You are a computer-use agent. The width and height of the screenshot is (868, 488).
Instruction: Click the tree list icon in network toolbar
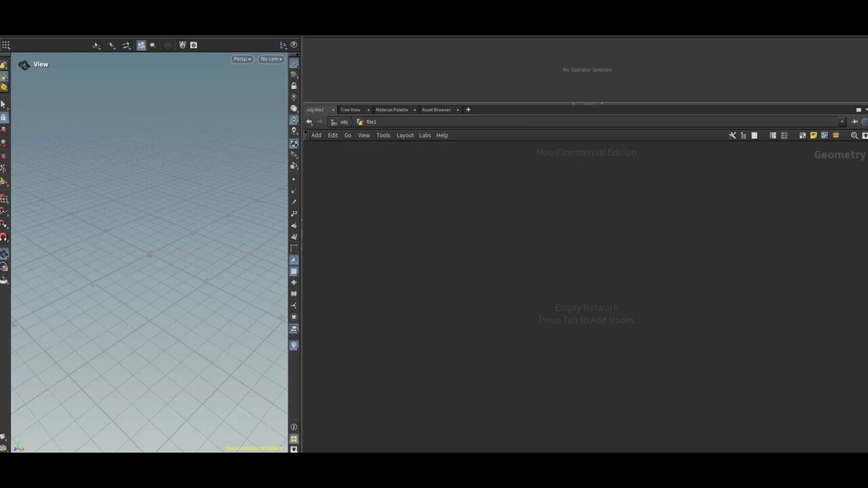click(x=743, y=136)
